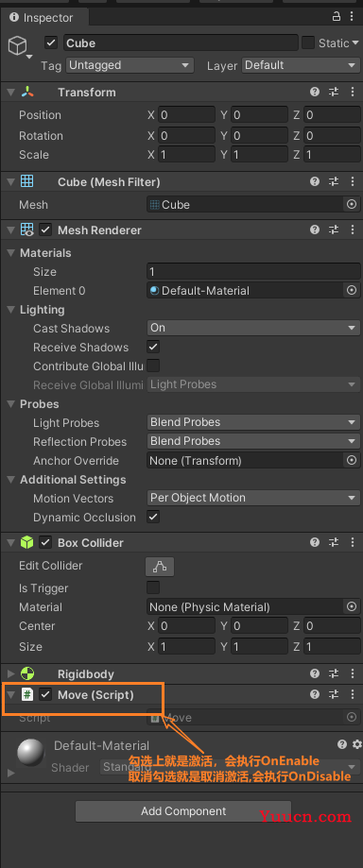The width and height of the screenshot is (363, 868).
Task: Enable the Is Trigger checkbox
Action: tap(153, 587)
